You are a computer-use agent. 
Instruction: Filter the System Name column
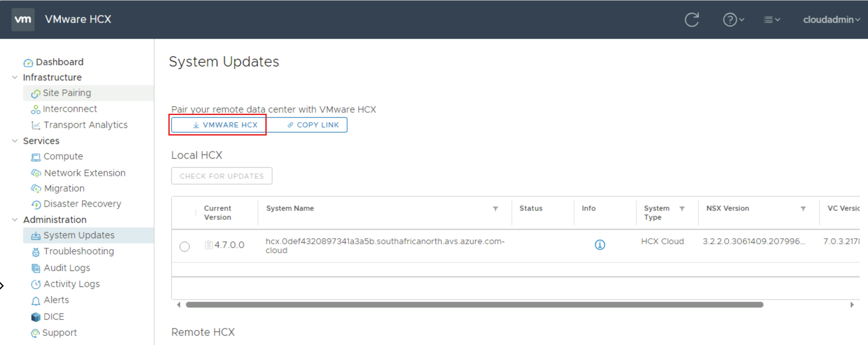pyautogui.click(x=495, y=209)
